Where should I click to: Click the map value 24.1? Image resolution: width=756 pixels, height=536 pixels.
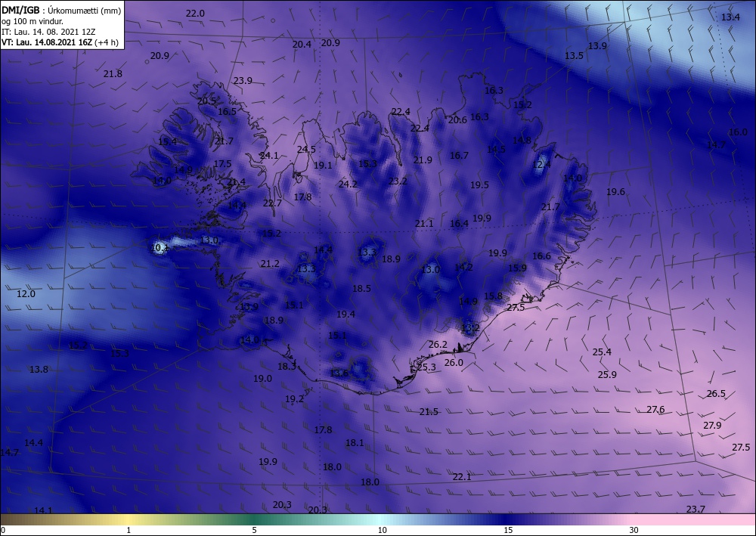[x=269, y=156]
